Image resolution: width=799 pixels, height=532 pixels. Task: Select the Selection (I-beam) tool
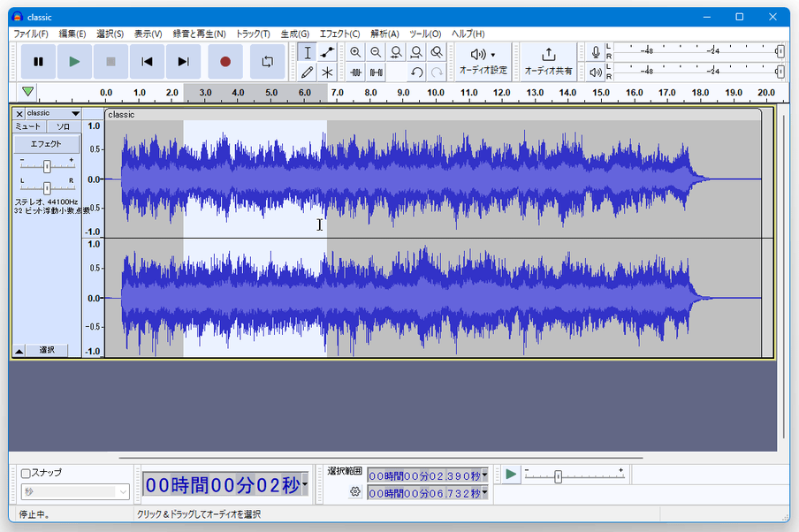[307, 52]
